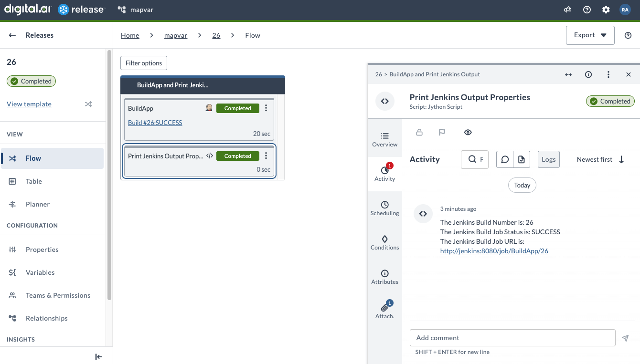The height and width of the screenshot is (364, 640).
Task: Click the task panel breadcrumb 26
Action: pyautogui.click(x=379, y=74)
